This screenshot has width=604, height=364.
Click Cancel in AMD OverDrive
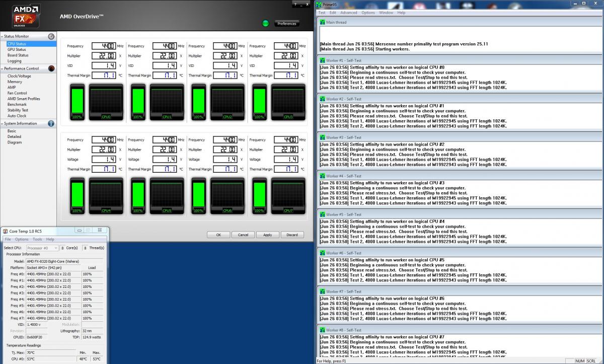click(x=243, y=235)
